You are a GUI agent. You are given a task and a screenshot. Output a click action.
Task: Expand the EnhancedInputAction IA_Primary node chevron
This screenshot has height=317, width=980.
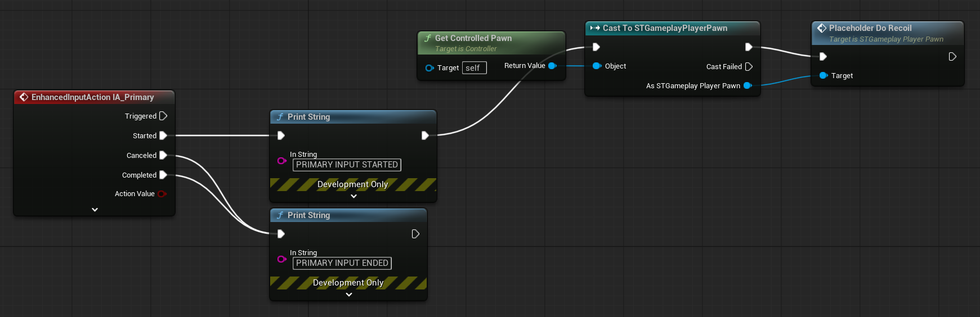pos(95,210)
